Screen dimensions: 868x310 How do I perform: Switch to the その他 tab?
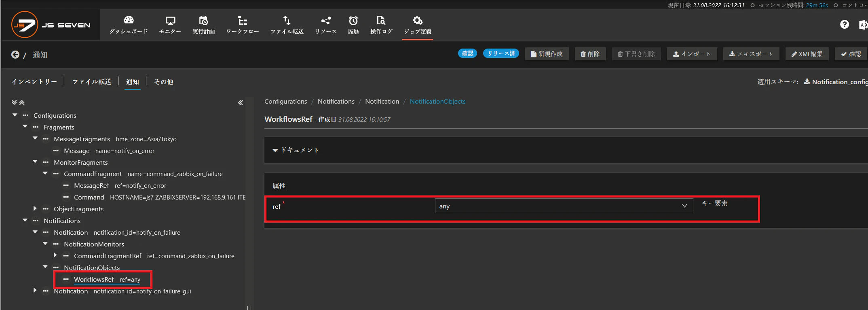pos(164,82)
